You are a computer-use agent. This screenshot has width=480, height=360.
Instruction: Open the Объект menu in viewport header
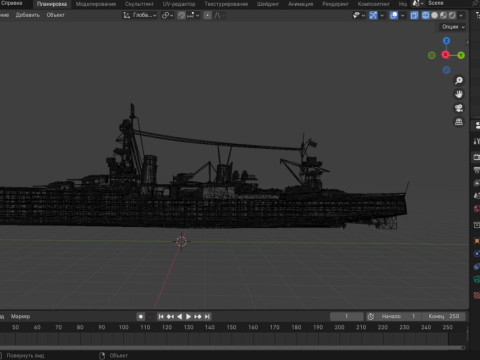56,15
